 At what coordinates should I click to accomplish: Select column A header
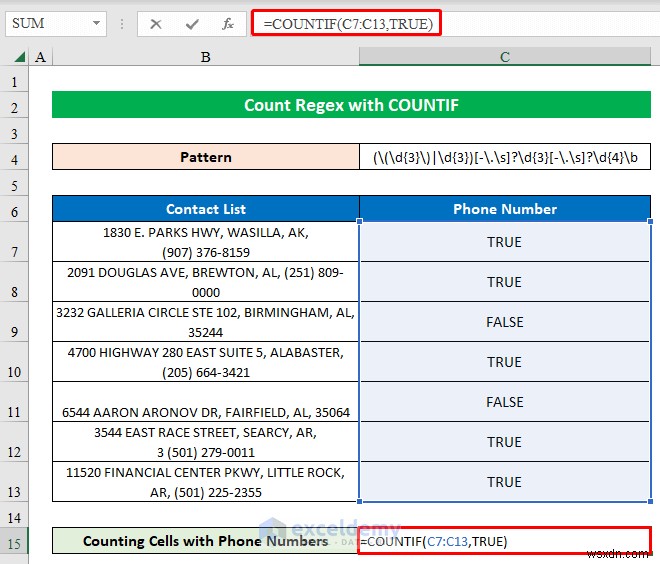40,57
